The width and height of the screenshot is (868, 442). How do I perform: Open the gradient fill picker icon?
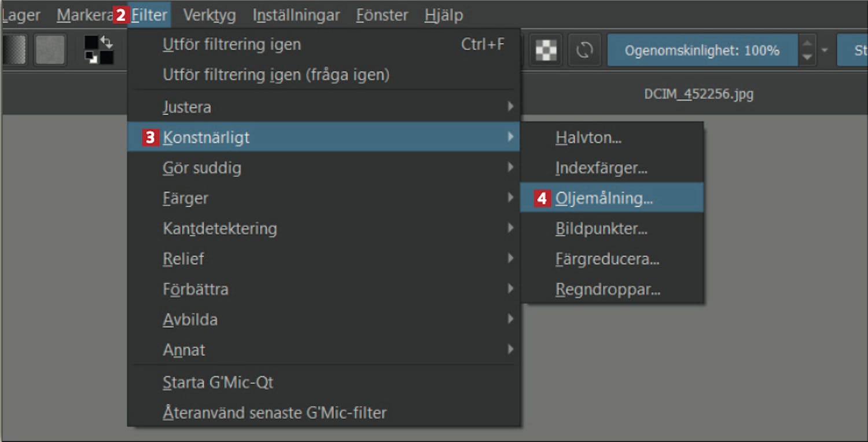coord(14,50)
